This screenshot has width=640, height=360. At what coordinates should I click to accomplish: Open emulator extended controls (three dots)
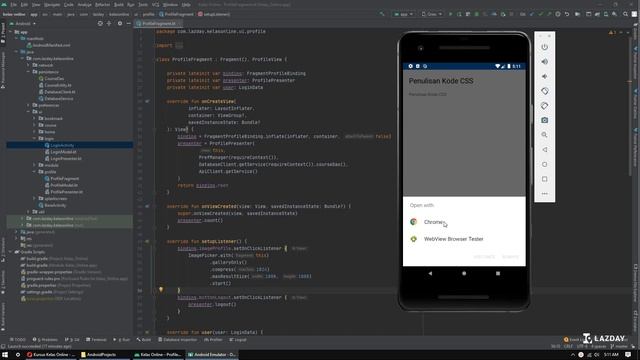click(x=544, y=194)
